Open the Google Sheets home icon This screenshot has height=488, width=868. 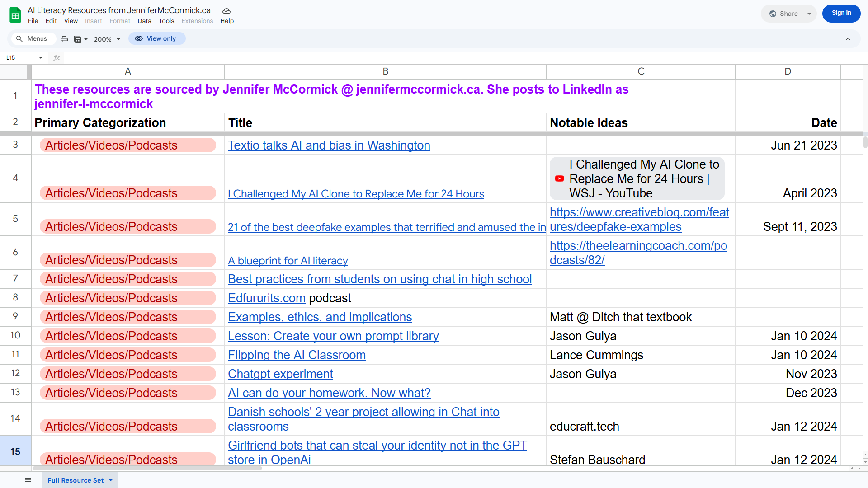[x=15, y=15]
